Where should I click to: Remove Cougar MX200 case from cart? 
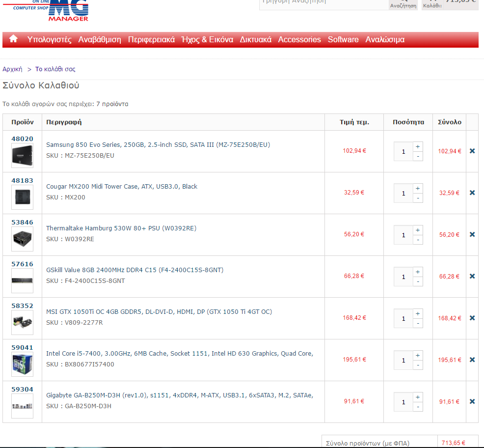[472, 193]
